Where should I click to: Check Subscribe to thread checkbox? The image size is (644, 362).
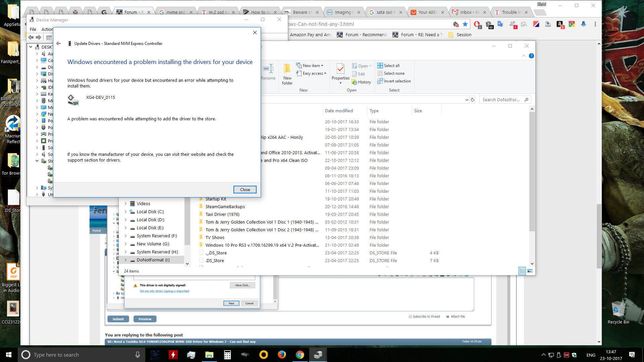tap(410, 316)
